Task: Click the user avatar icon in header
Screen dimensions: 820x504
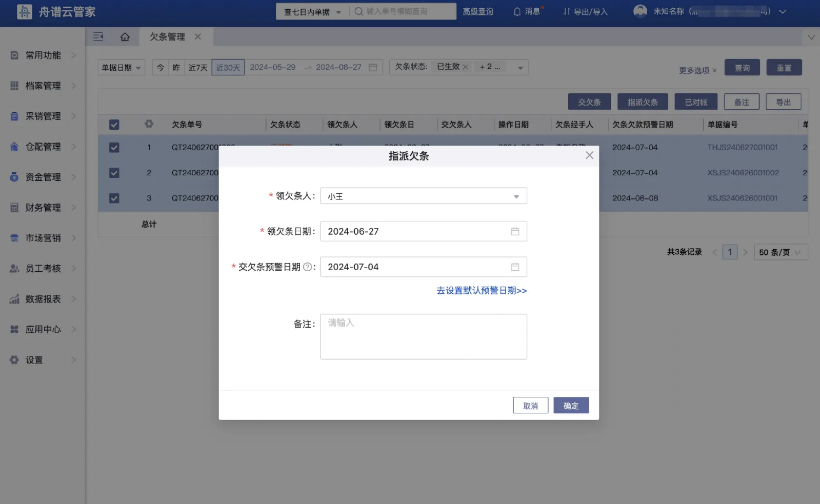Action: point(639,11)
